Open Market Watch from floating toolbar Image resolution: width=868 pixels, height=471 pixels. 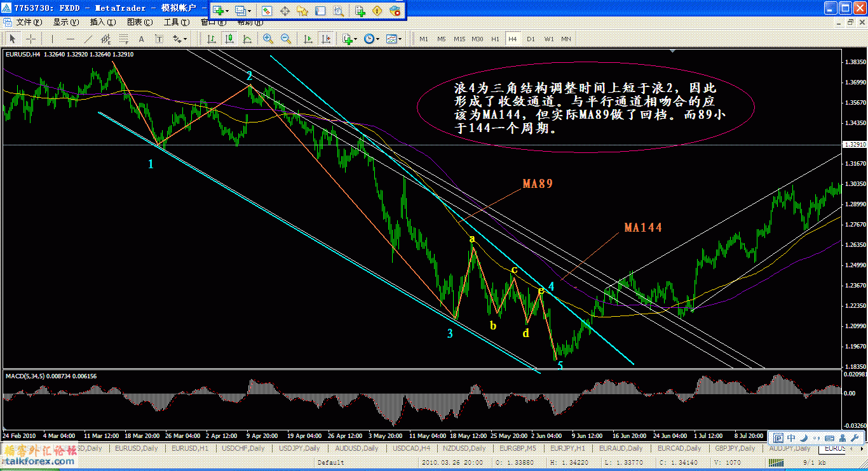pos(267,11)
